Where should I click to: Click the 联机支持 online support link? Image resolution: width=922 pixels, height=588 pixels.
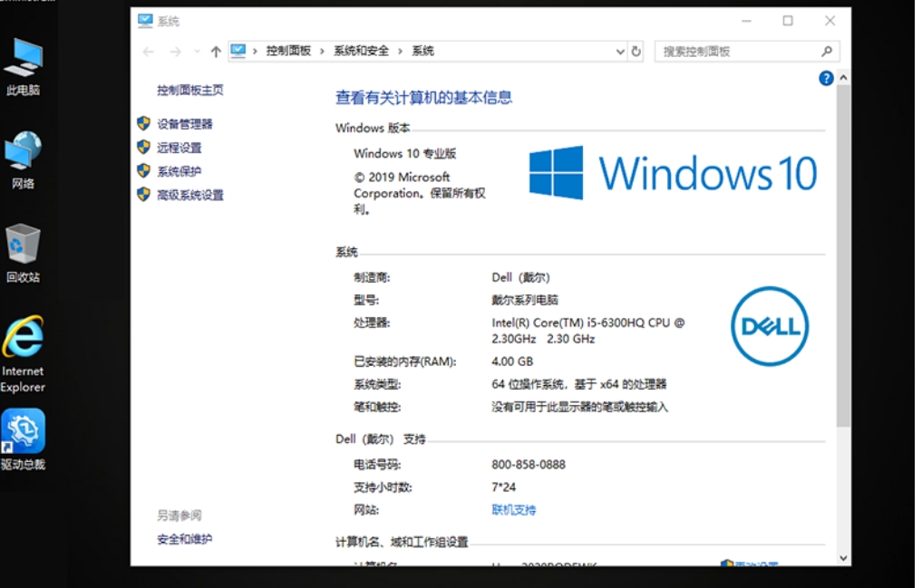514,509
